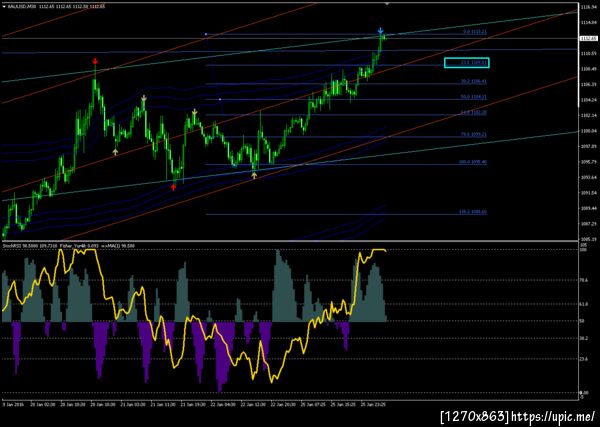Click the Fibonacci anchor dot at 0.0 level
Image resolution: width=600 pixels, height=427 pixels.
pyautogui.click(x=206, y=34)
